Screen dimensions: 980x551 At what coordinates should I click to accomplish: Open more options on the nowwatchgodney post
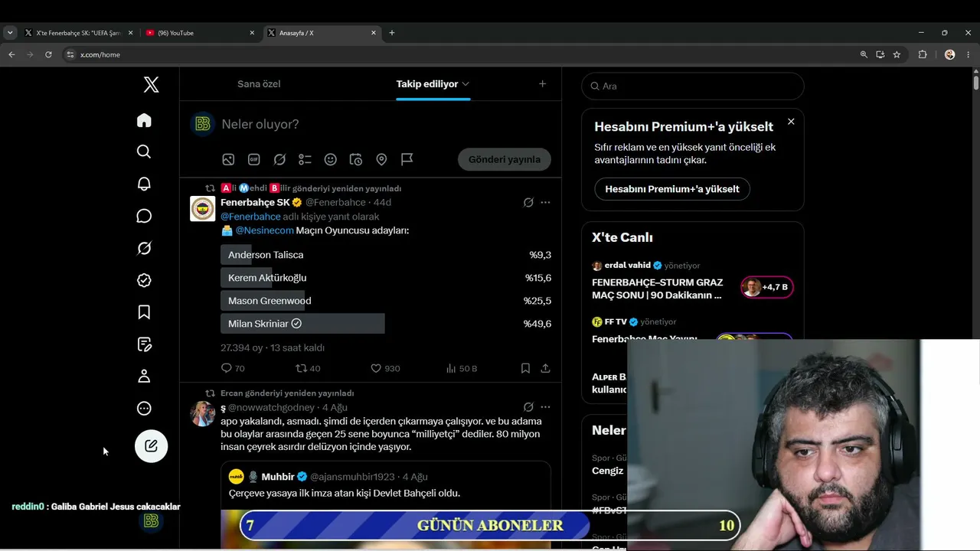point(545,407)
